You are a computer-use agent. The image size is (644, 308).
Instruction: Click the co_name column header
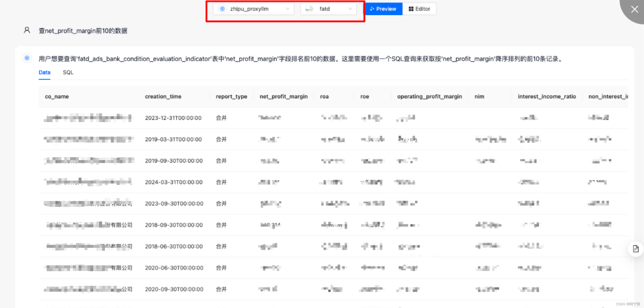point(57,96)
